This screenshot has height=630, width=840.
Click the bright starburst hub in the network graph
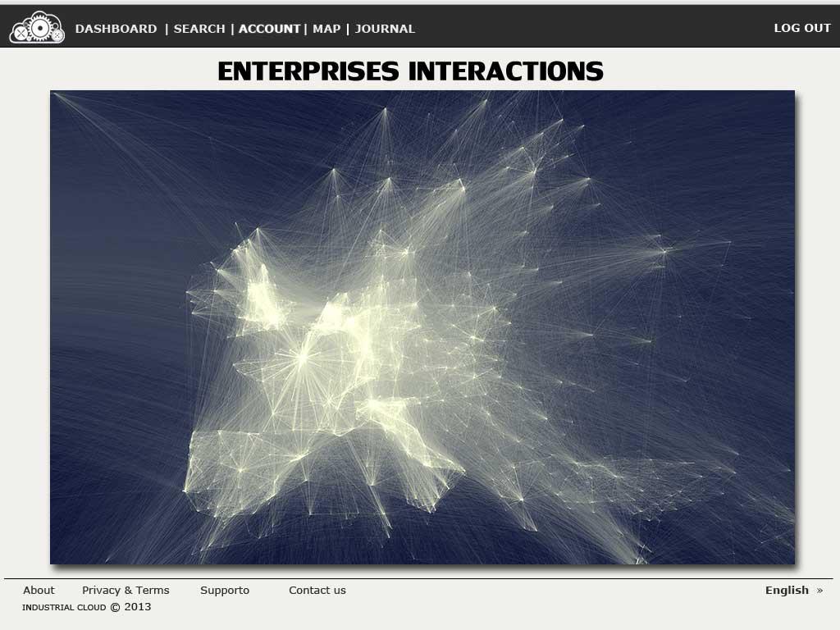[x=302, y=357]
